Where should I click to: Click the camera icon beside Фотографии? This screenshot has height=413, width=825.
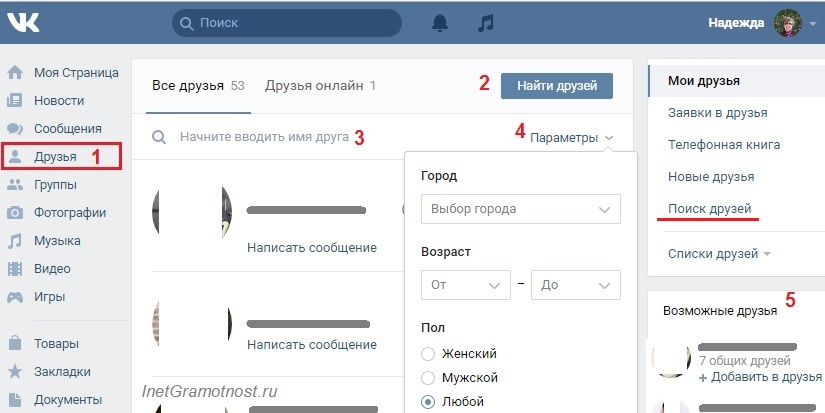15,213
